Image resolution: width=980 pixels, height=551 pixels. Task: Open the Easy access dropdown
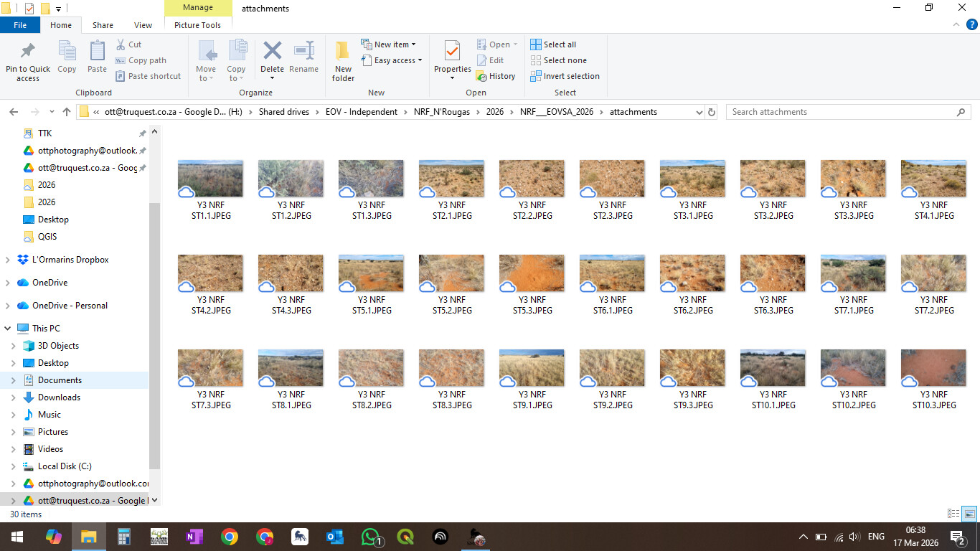pos(393,60)
